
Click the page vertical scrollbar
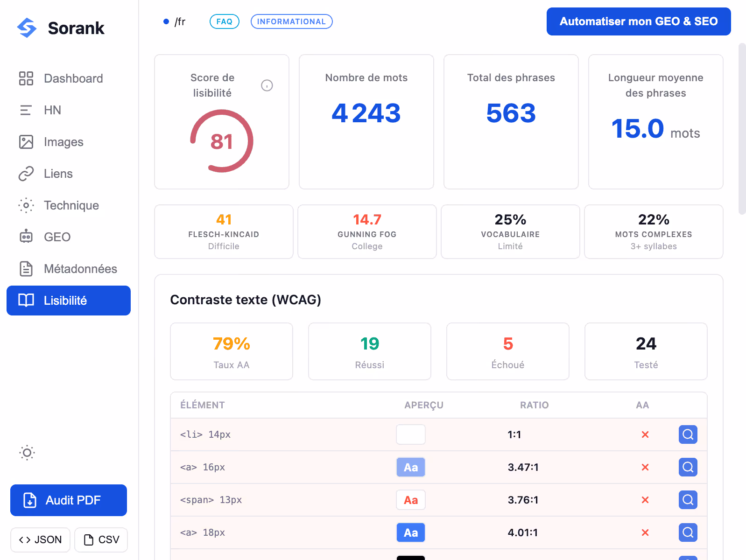pos(742,129)
